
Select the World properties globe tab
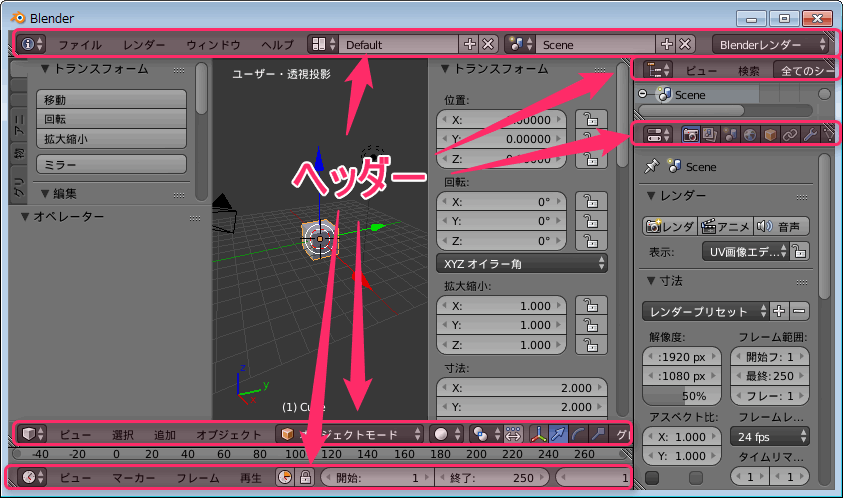point(749,134)
